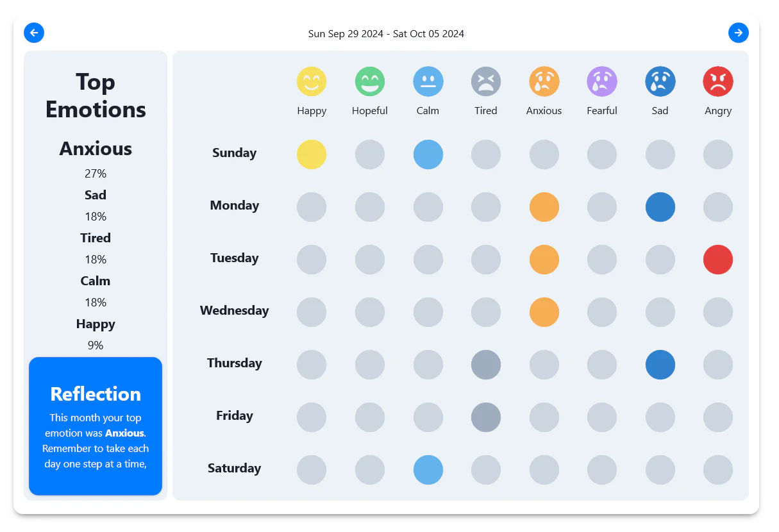Toggle the Anxious circle for Wednesday
The image size is (779, 532).
click(544, 312)
